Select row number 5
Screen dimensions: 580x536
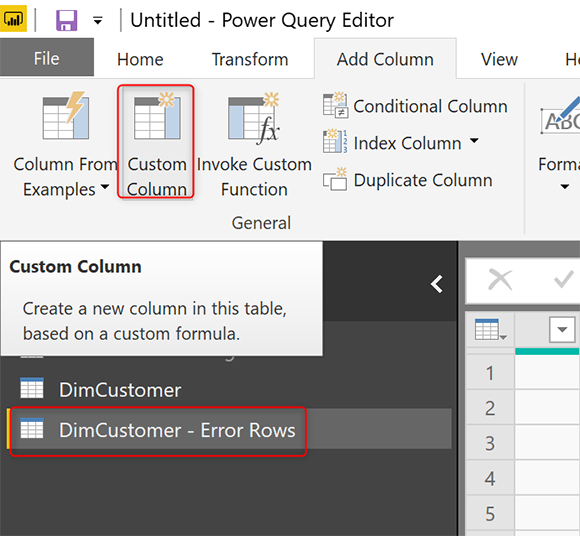coord(490,513)
